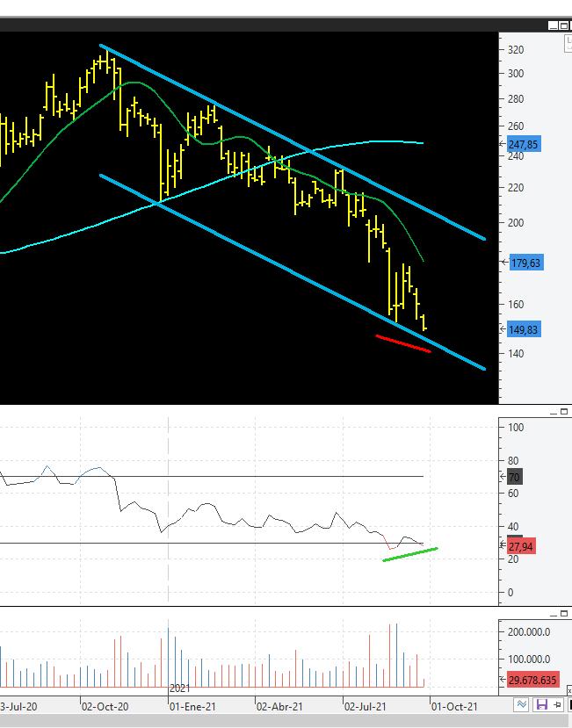This screenshot has height=728, width=572.
Task: Click the pin icon beside the save icon
Action: coord(557,705)
